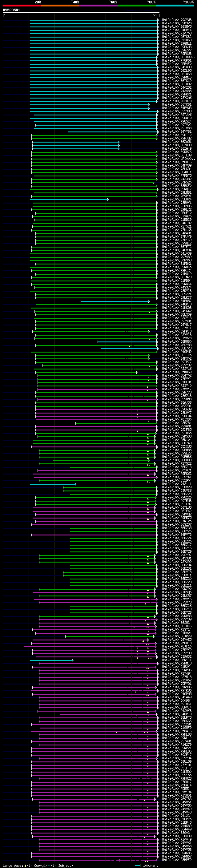Select the UniRef100_C1K5D0 label
This screenshot has height=868, width=197.
[177, 772]
